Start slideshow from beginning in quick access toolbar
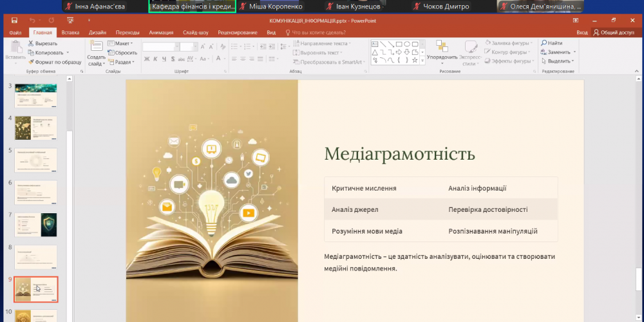 70,21
